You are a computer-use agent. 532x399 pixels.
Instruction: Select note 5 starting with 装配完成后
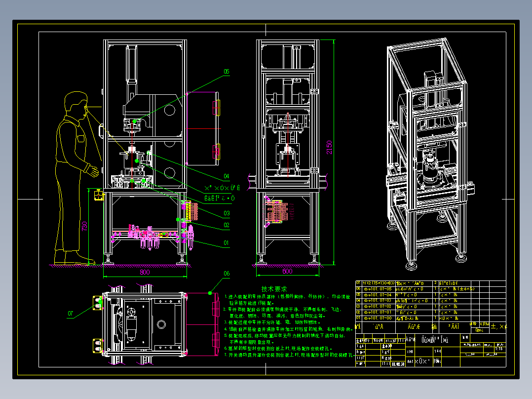point(285,339)
